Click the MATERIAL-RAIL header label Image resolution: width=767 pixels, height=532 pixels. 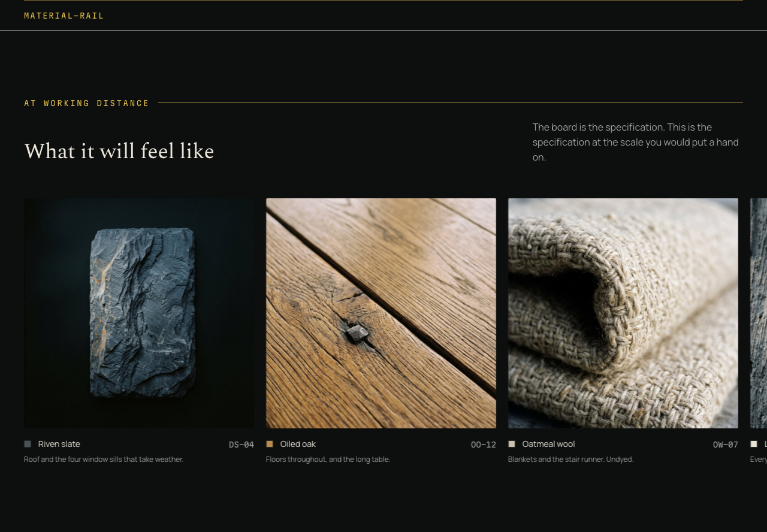(64, 16)
